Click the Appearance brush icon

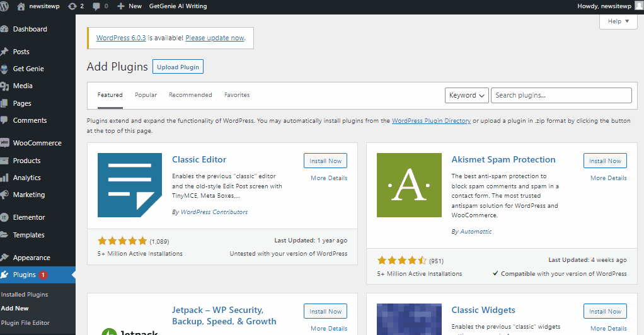(4, 258)
